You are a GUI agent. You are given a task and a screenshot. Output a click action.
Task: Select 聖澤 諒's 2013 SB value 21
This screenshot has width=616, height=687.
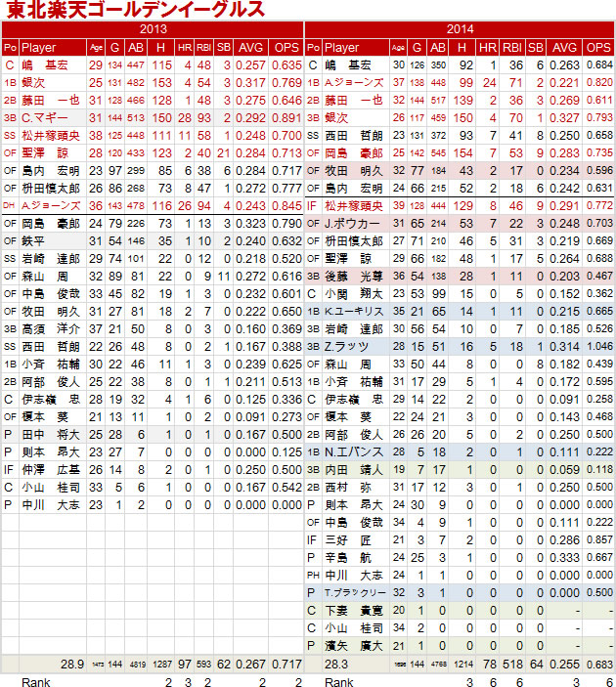(x=224, y=153)
